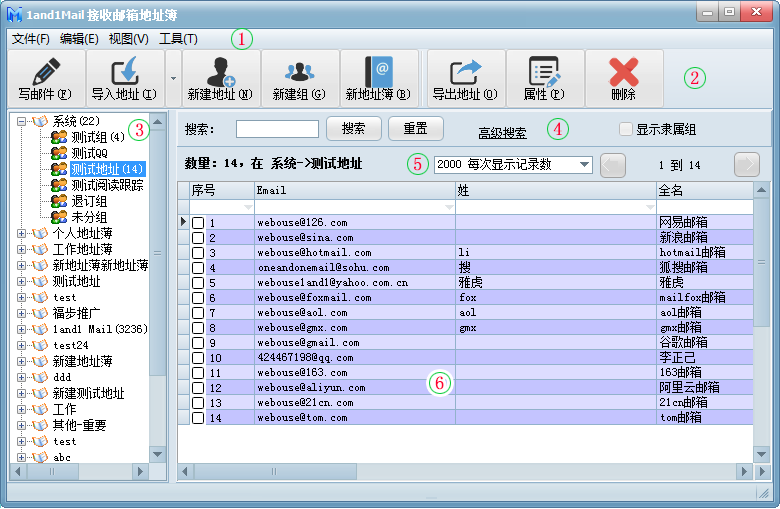This screenshot has width=780, height=509.
Task: Select the 测试QQ group in tree
Action: click(89, 153)
